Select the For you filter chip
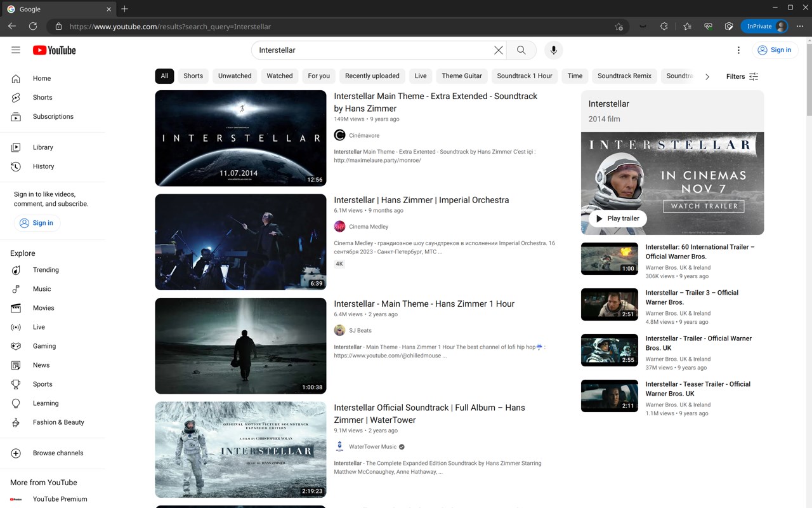Image resolution: width=812 pixels, height=508 pixels. [x=319, y=76]
